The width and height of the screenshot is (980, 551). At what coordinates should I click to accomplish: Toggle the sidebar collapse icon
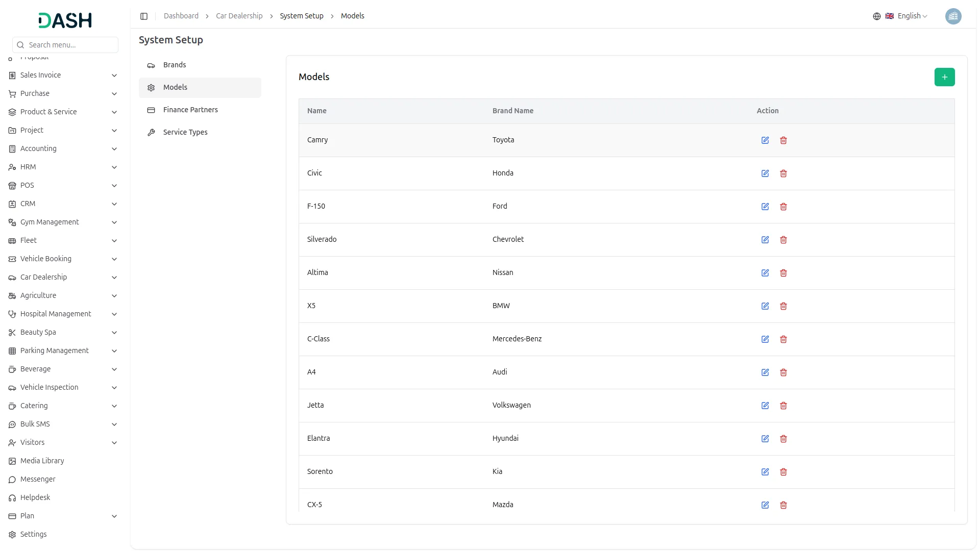144,16
